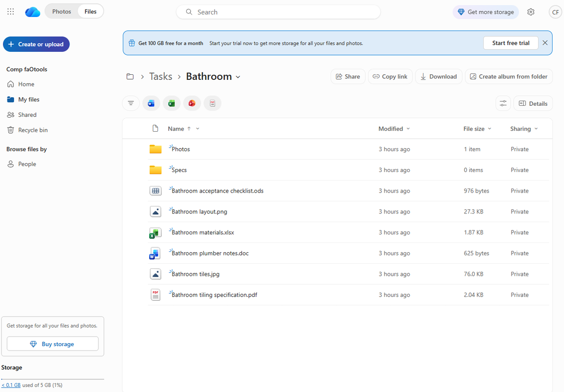Open Bathroom acceptance checklist.ods
Screen dimensions: 564x392
tap(218, 191)
